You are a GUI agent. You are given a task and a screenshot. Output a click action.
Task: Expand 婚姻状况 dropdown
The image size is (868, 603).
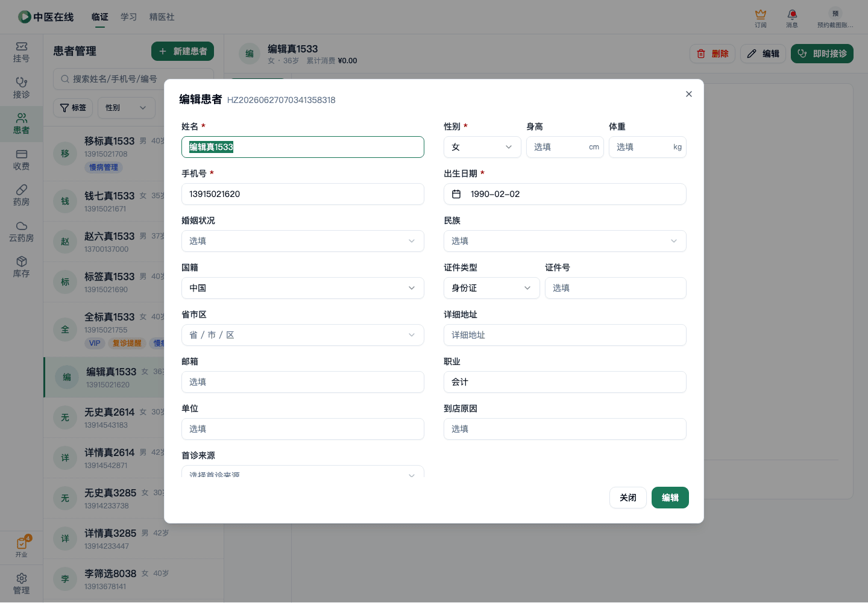click(x=303, y=241)
